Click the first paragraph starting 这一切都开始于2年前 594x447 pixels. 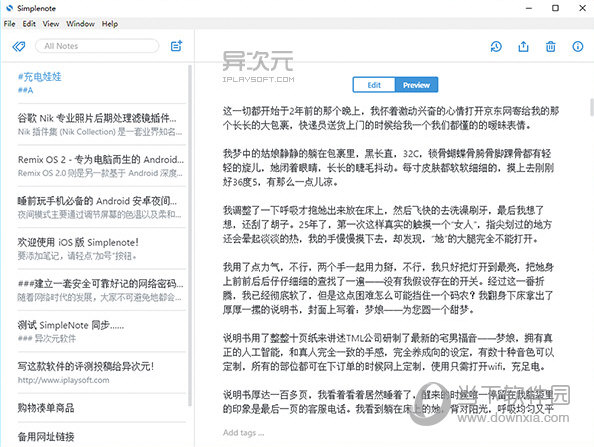click(x=391, y=118)
